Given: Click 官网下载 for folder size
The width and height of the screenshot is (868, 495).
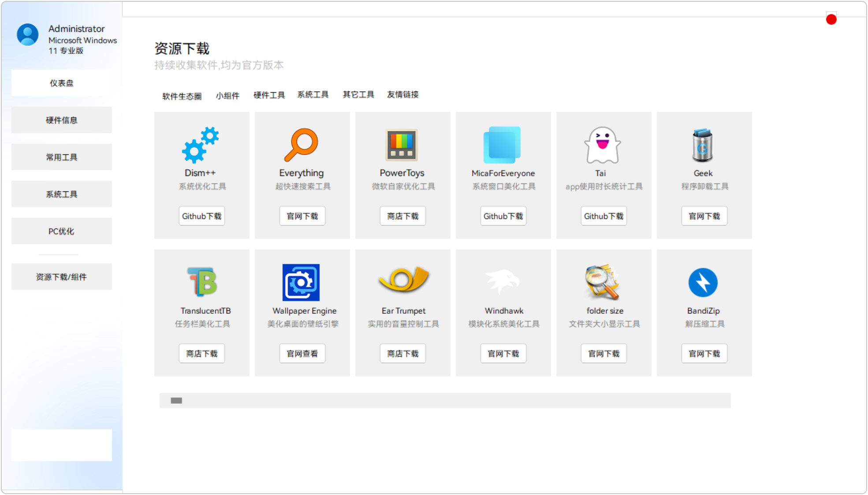Looking at the screenshot, I should pyautogui.click(x=604, y=354).
